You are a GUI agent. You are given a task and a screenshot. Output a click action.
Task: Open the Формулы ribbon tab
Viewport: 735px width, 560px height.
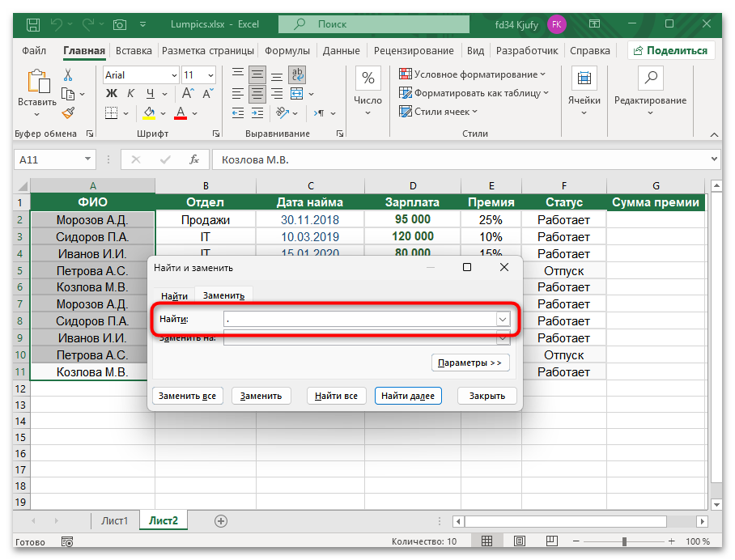tap(287, 50)
